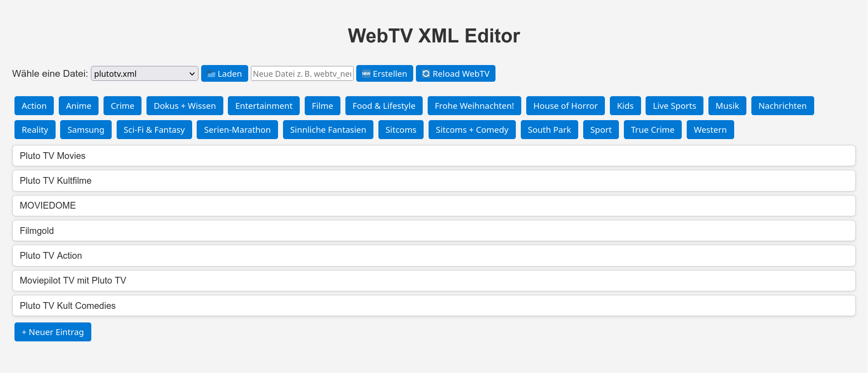Type in the new file name field
This screenshot has height=373, width=868.
point(302,74)
